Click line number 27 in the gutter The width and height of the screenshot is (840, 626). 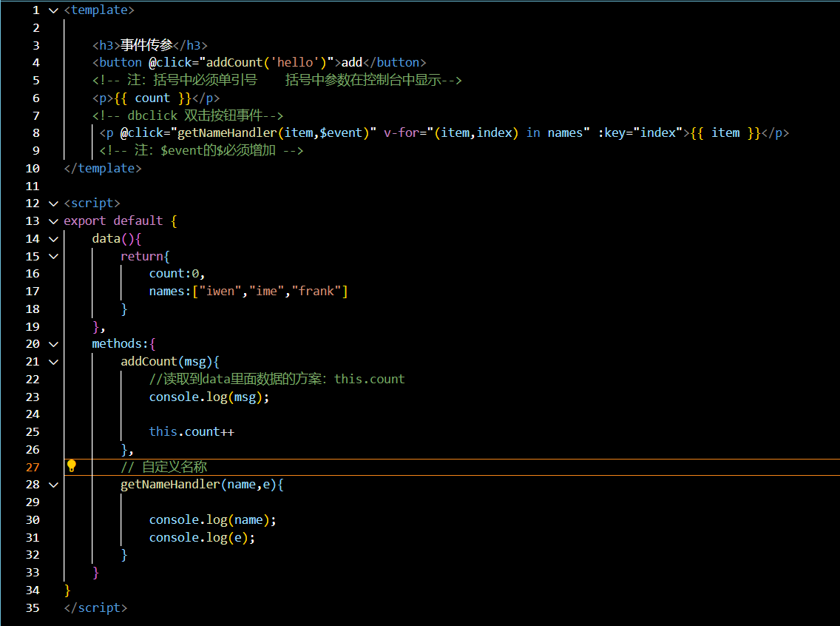point(33,468)
